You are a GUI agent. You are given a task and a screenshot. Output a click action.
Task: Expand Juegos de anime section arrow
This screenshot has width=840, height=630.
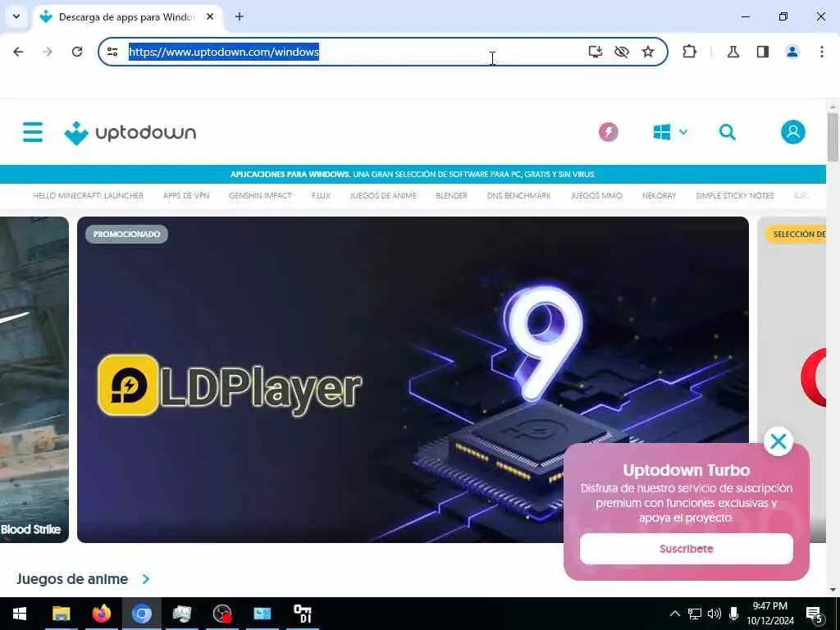[x=146, y=579]
